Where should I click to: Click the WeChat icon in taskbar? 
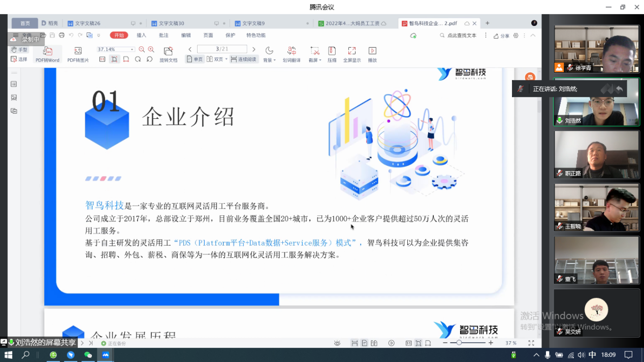pos(88,355)
